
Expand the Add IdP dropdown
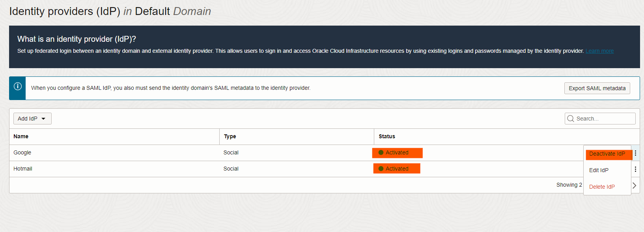point(32,119)
